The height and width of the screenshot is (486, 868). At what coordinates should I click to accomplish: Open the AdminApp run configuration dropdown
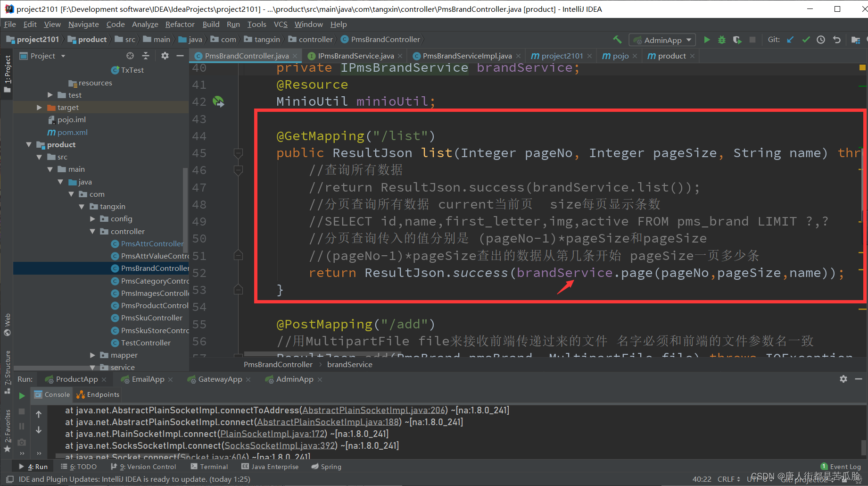click(662, 40)
